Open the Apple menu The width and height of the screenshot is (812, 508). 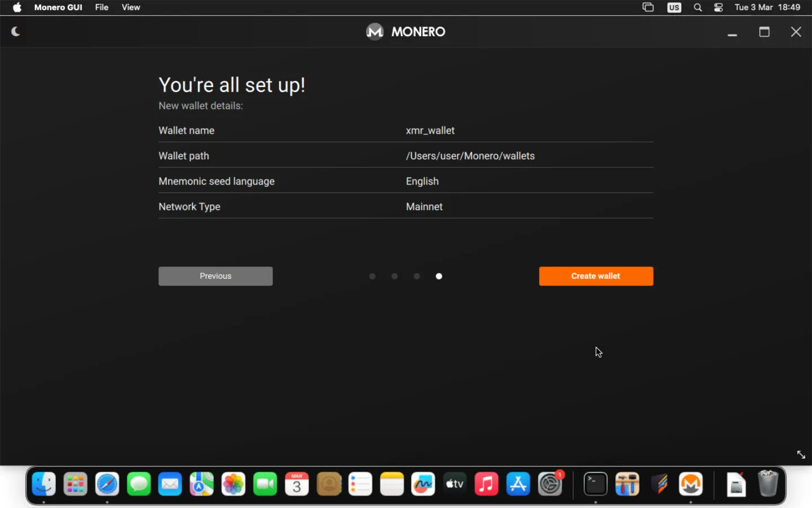(17, 7)
